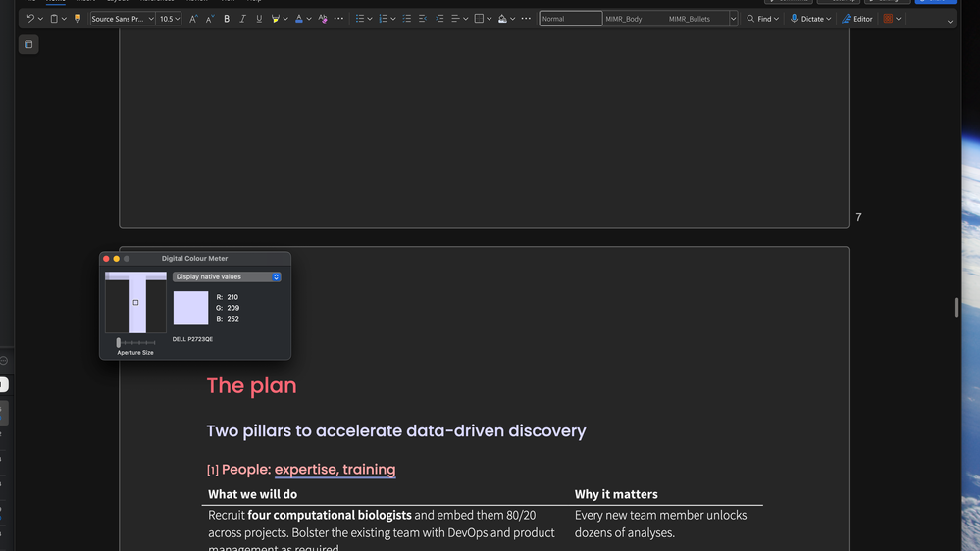Image resolution: width=980 pixels, height=551 pixels.
Task: Open dropdown next to red grid icon
Action: [899, 19]
